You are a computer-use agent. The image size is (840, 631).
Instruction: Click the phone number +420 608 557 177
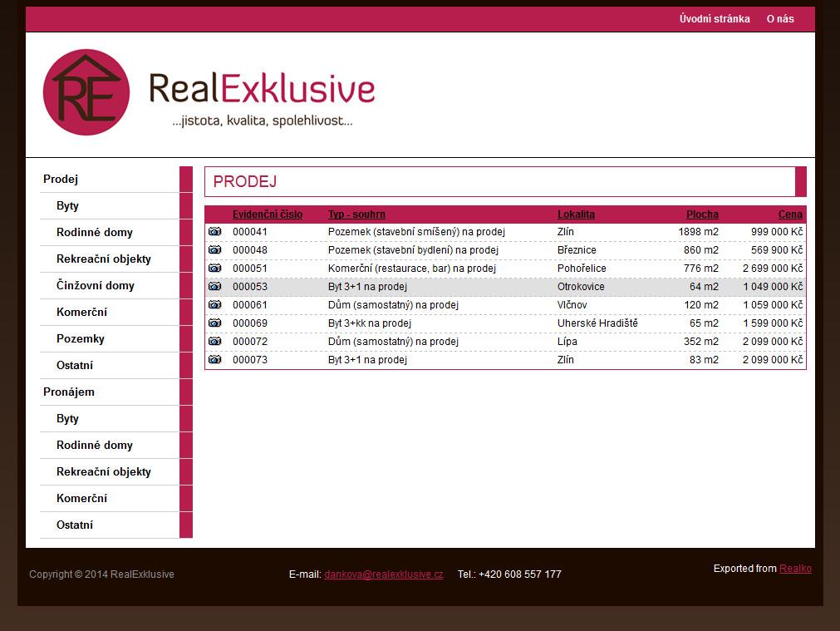pyautogui.click(x=519, y=574)
